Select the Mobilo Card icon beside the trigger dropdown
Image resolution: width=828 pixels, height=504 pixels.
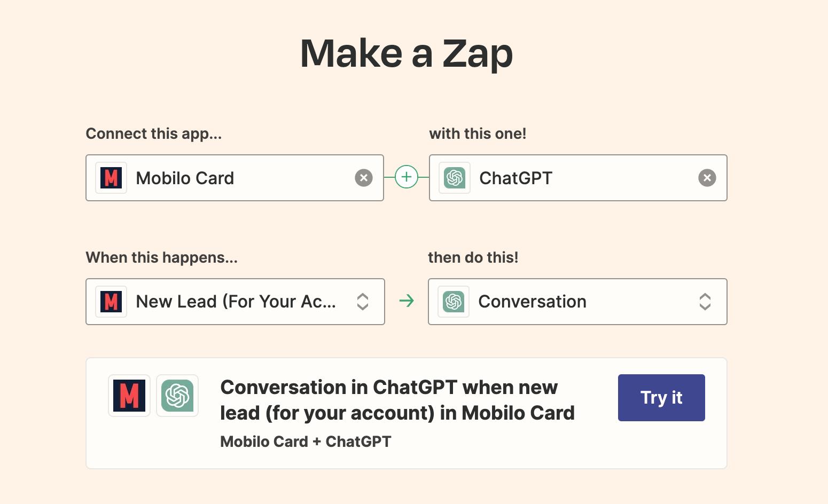coord(111,301)
